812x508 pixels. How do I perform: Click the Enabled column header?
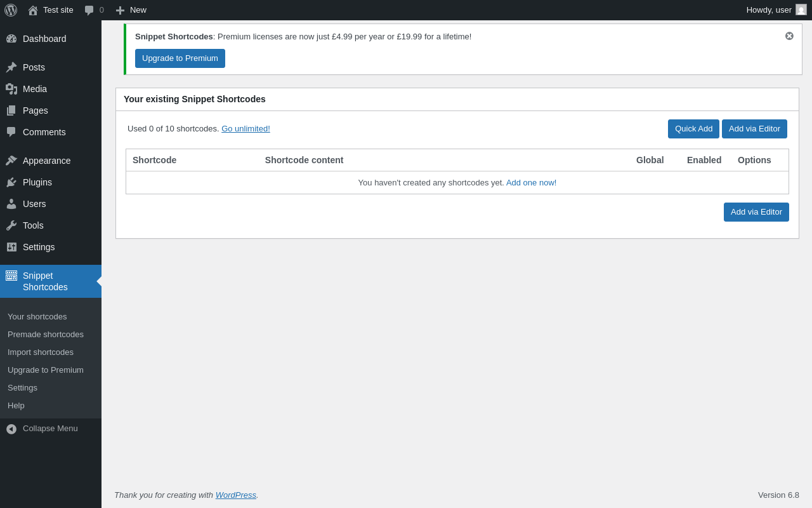(704, 160)
